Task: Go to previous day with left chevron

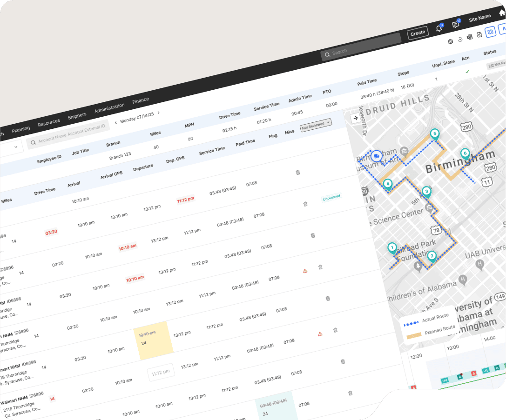Action: click(116, 122)
